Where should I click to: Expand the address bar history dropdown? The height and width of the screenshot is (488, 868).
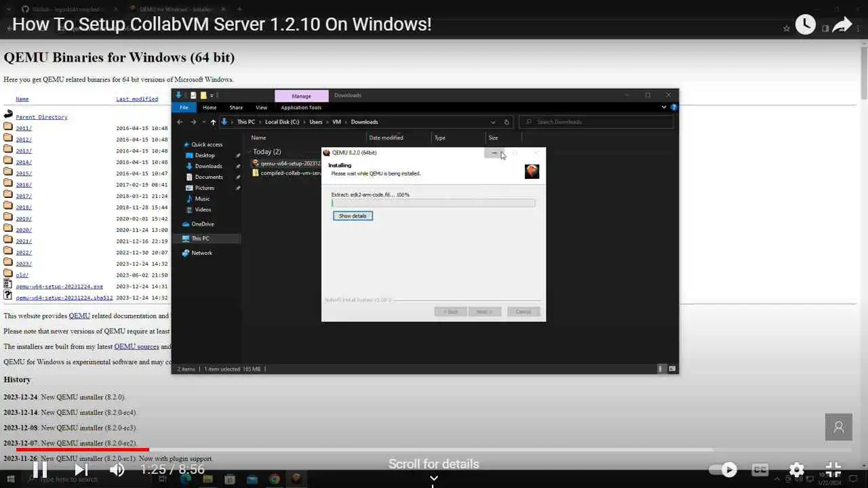[x=493, y=122]
